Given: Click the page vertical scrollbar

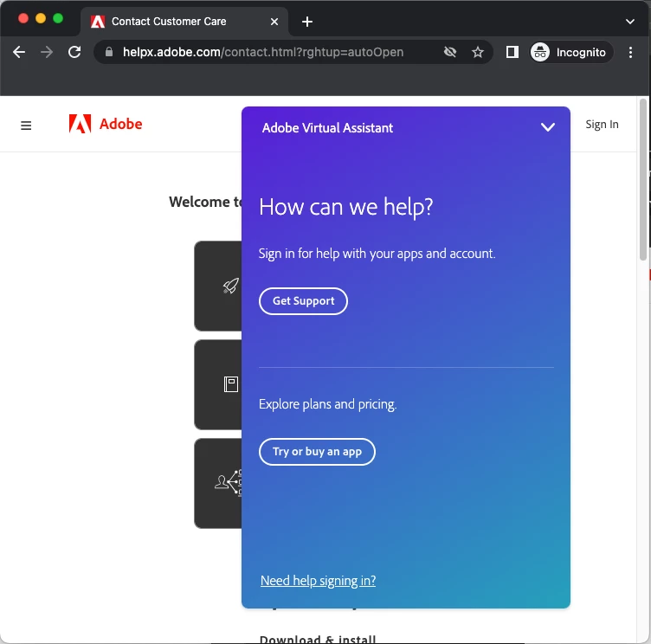Looking at the screenshot, I should 643,180.
